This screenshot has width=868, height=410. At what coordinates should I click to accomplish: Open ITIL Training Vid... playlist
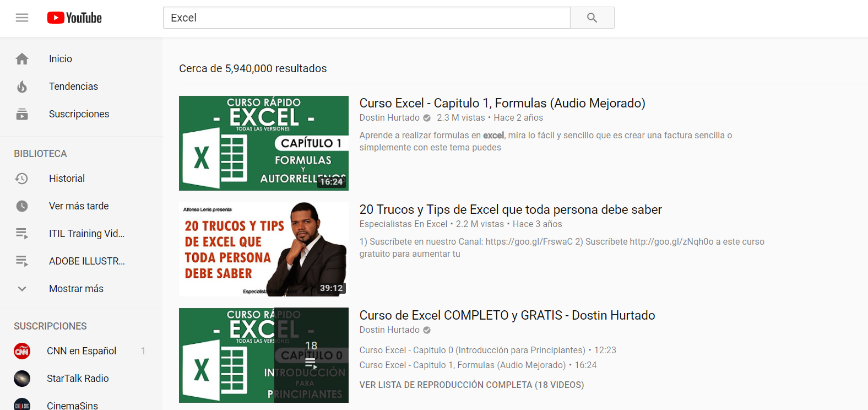[87, 234]
